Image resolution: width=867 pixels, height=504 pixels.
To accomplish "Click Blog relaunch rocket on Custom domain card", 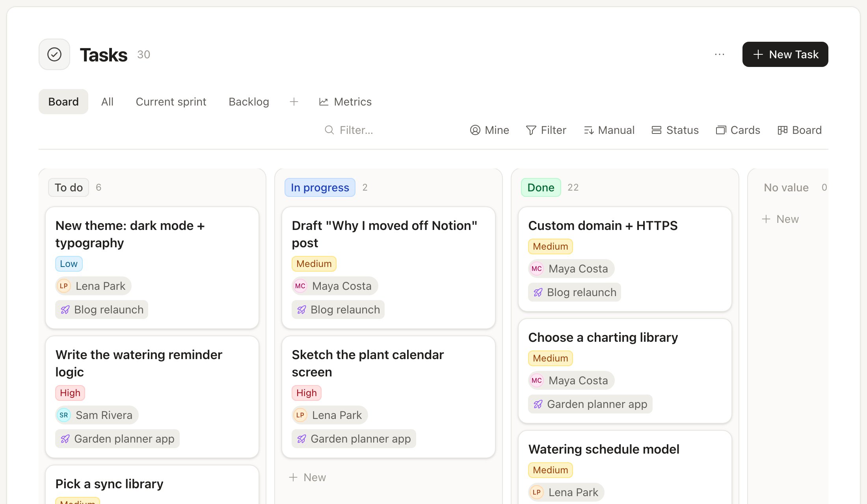I will [538, 293].
